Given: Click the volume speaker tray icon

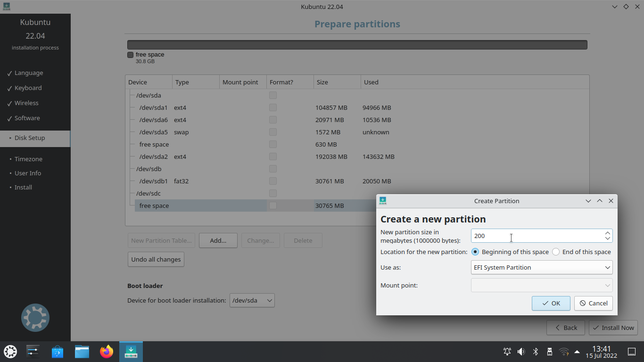Looking at the screenshot, I should coord(521,352).
